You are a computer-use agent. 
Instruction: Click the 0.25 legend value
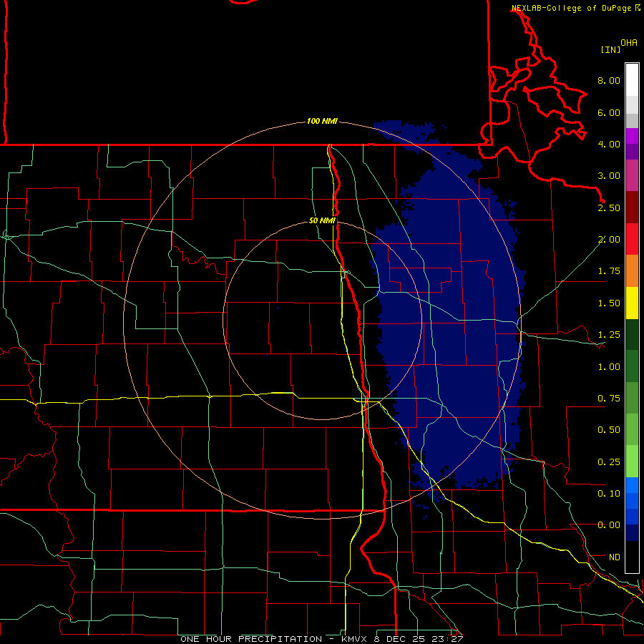pos(609,462)
